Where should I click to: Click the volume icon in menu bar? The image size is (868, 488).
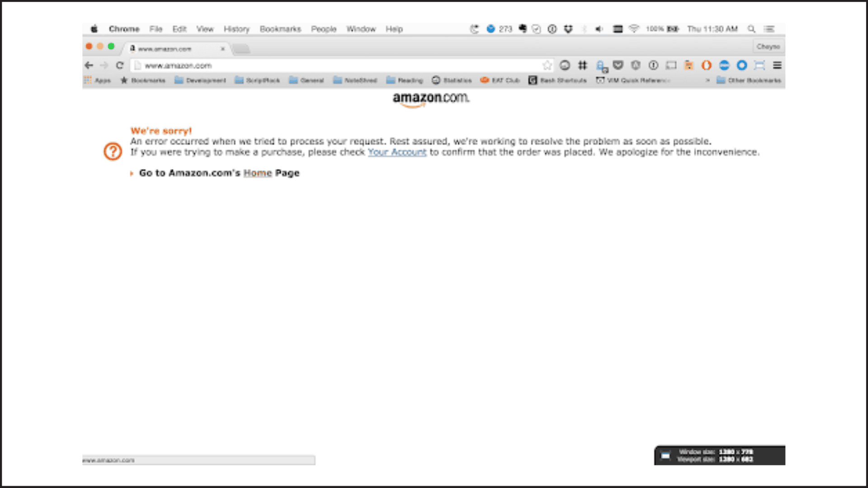pos(599,29)
